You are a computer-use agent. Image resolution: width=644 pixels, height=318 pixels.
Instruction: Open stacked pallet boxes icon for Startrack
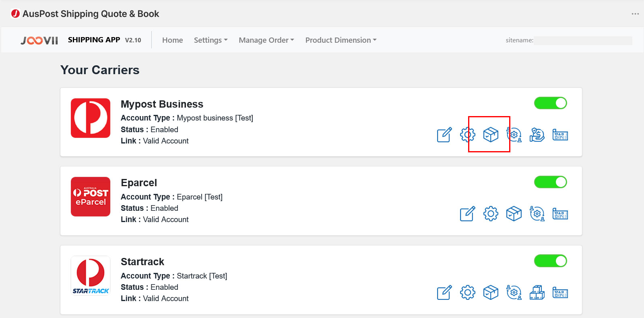537,293
